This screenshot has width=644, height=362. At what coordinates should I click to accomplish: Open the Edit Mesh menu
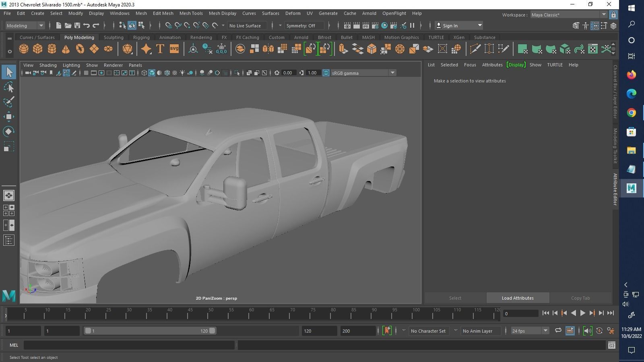(x=163, y=13)
